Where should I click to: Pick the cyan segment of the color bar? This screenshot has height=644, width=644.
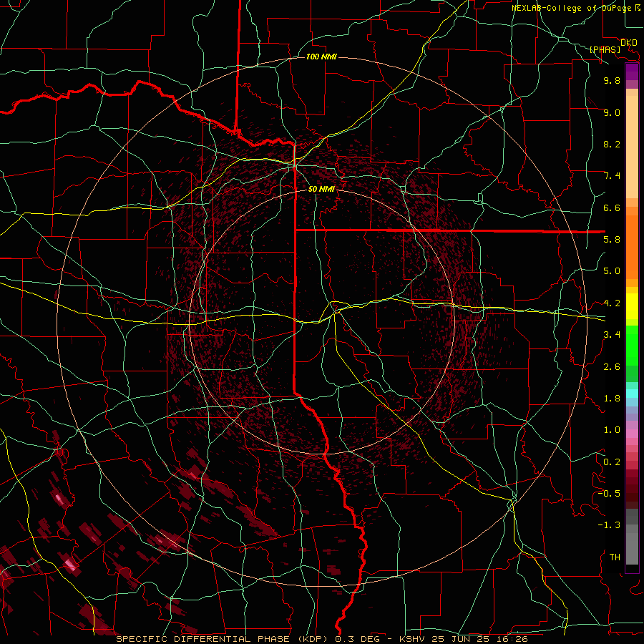(632, 394)
